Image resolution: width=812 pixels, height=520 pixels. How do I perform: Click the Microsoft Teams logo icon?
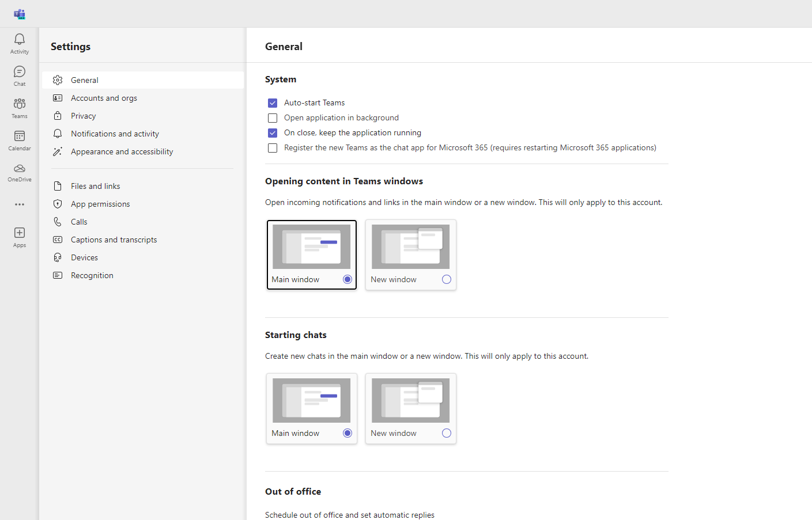point(20,14)
